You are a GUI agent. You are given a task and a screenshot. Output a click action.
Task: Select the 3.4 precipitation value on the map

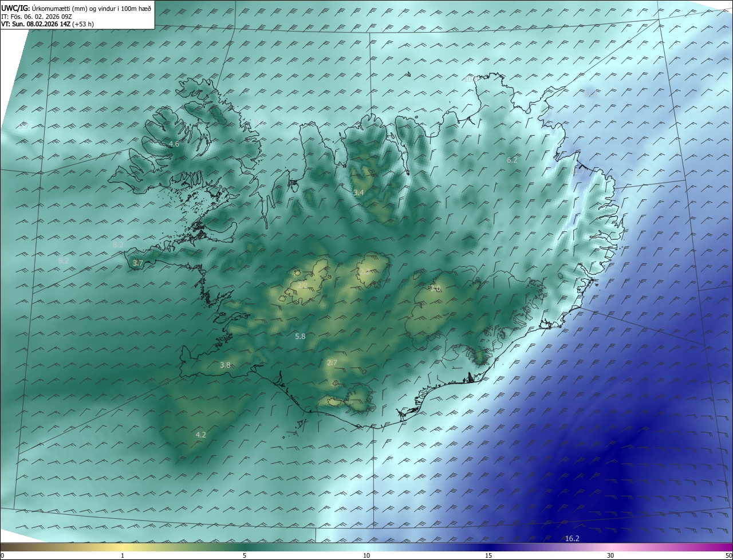[x=358, y=193]
